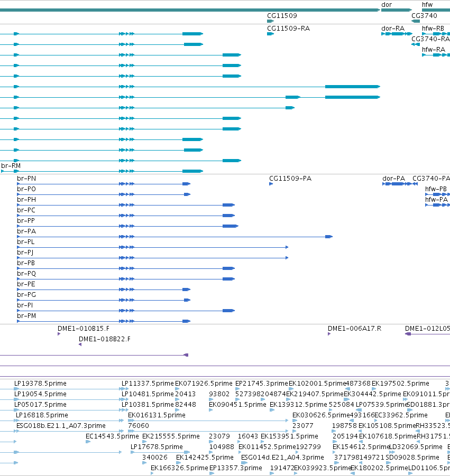Click the hfw-PB protein label

(x=436, y=189)
